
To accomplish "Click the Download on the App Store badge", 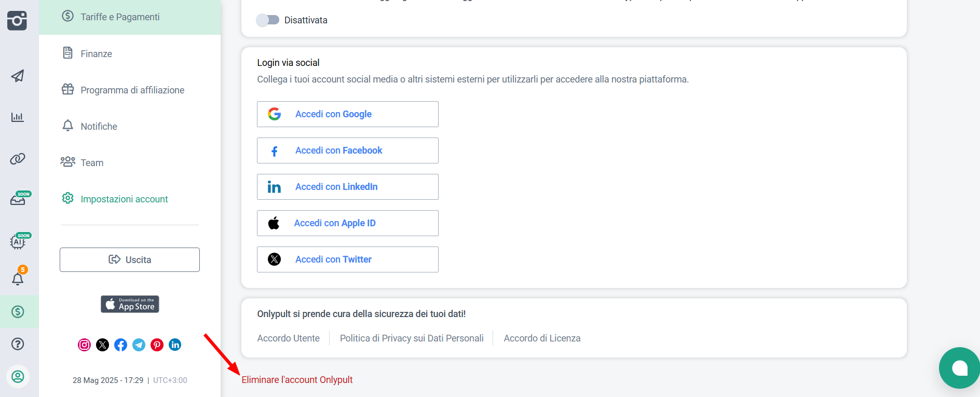I will (x=130, y=304).
